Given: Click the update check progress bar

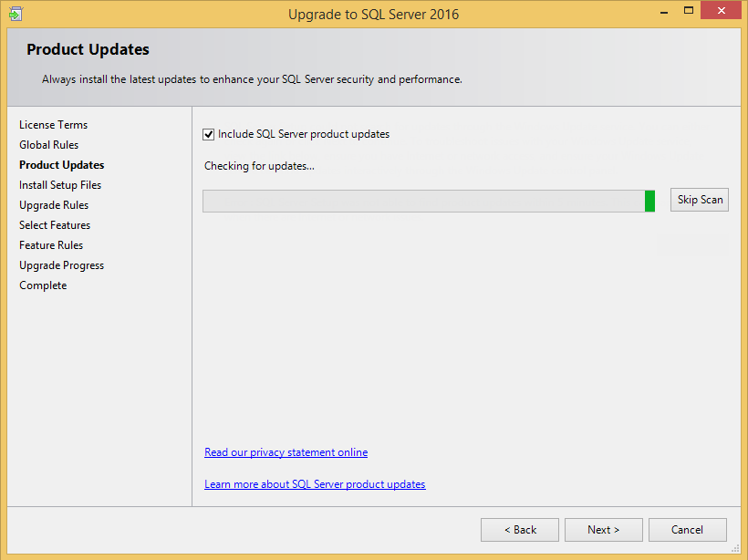Looking at the screenshot, I should click(429, 201).
